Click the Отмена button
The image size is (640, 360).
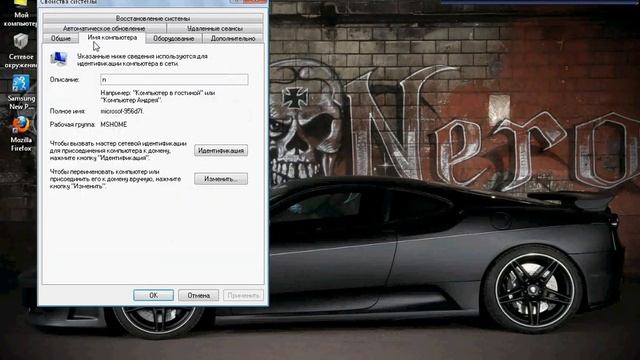coord(198,295)
